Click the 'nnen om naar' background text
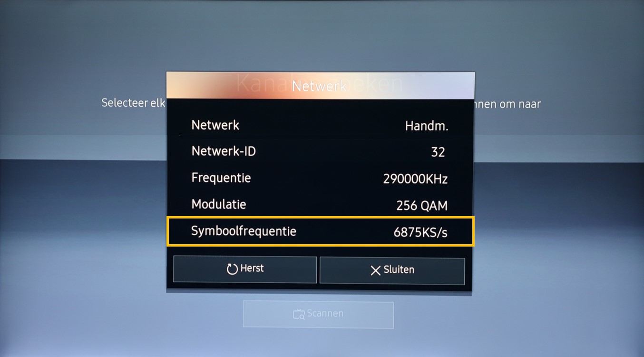Screen dimensions: 644x357 (x=507, y=104)
